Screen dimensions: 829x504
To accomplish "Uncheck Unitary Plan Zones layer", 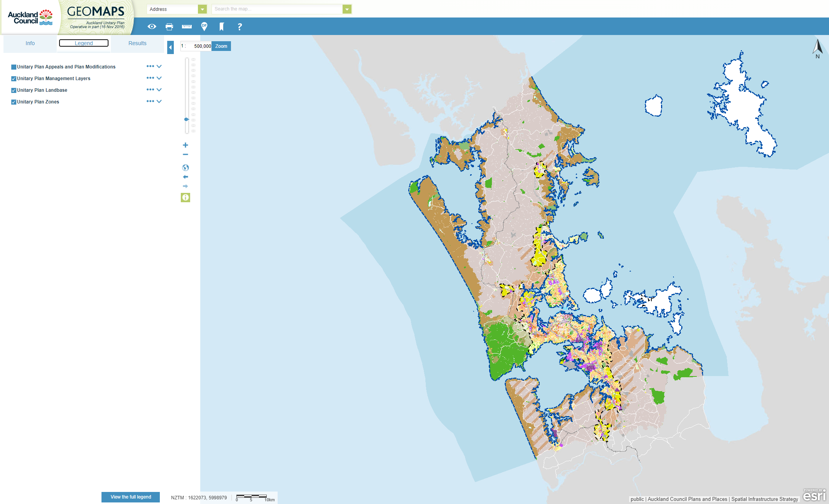I will click(14, 102).
